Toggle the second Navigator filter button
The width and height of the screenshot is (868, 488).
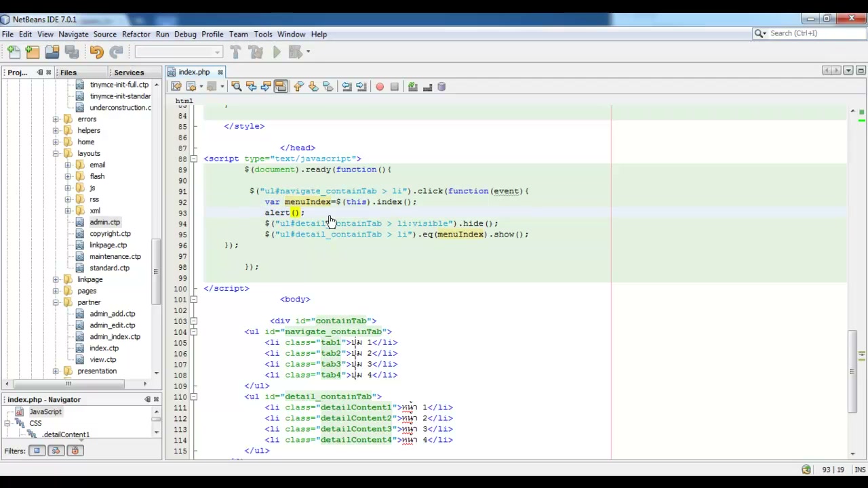(x=56, y=451)
